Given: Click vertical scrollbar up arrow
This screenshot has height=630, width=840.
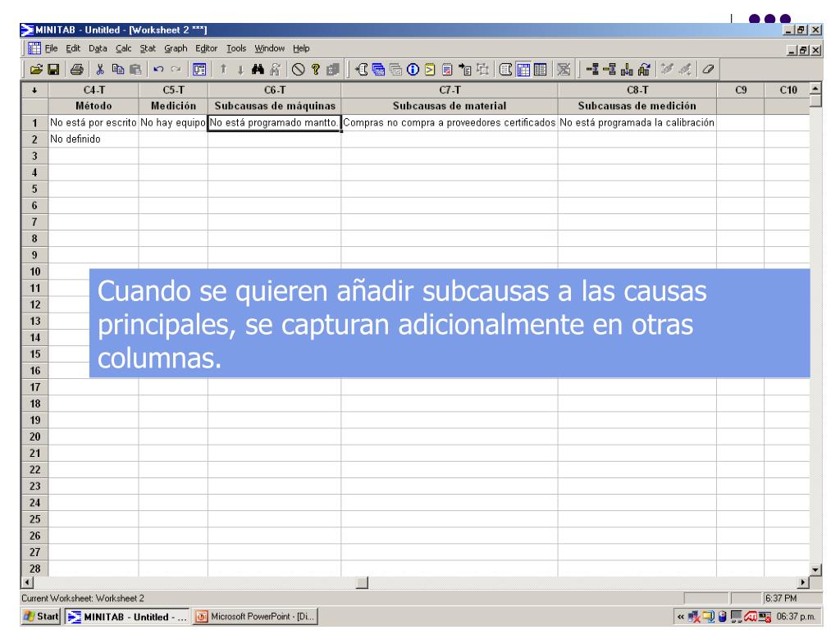Looking at the screenshot, I should [815, 89].
